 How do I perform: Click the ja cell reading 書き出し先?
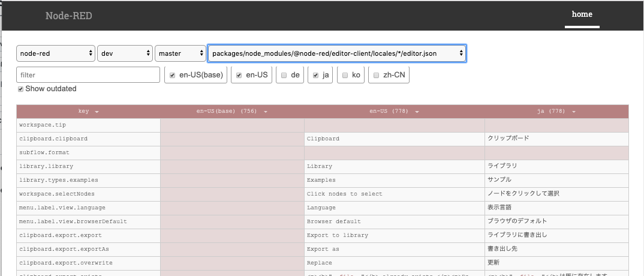pos(556,250)
